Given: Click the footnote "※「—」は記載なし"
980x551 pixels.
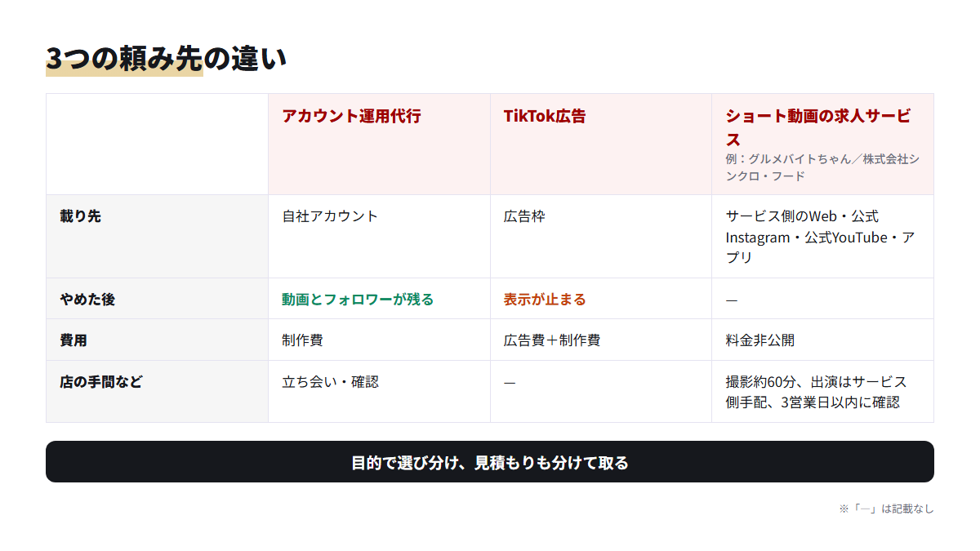Looking at the screenshot, I should [886, 509].
